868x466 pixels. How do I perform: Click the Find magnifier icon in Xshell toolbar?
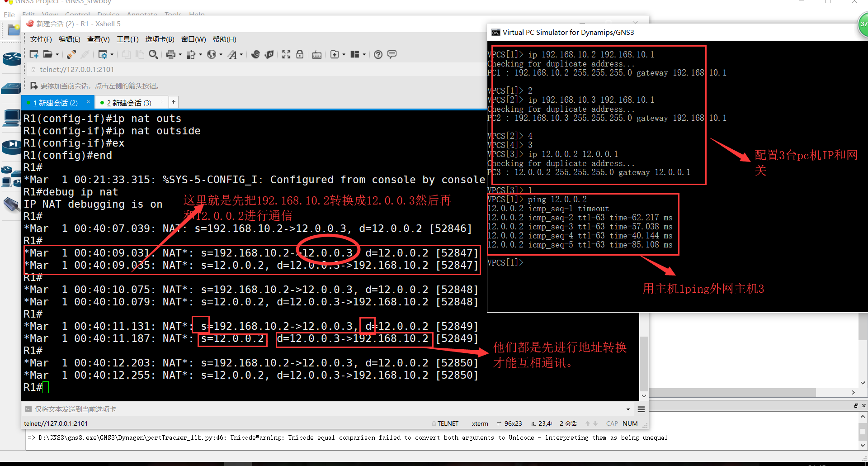[153, 54]
